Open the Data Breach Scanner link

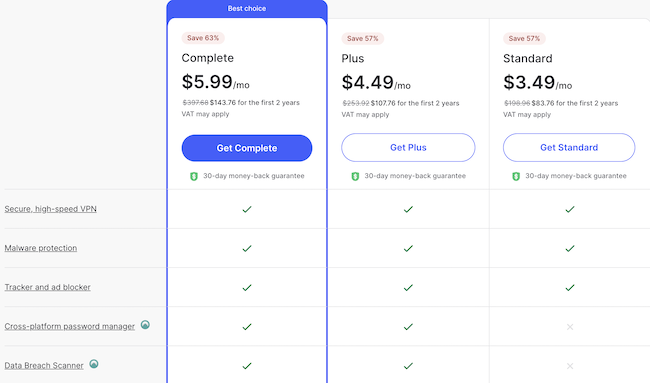[x=44, y=365]
